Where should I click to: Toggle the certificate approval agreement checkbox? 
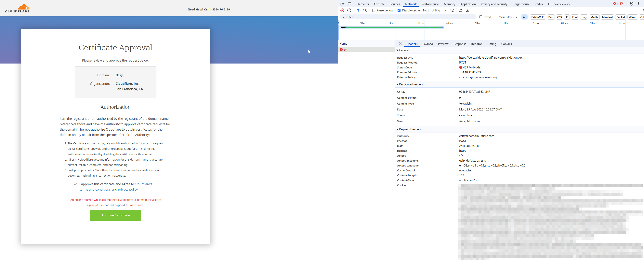(76, 184)
